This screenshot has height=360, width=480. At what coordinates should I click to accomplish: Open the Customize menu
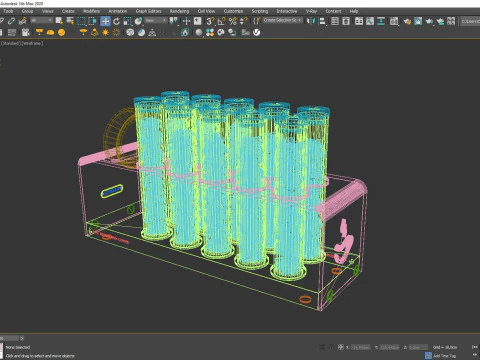click(233, 11)
